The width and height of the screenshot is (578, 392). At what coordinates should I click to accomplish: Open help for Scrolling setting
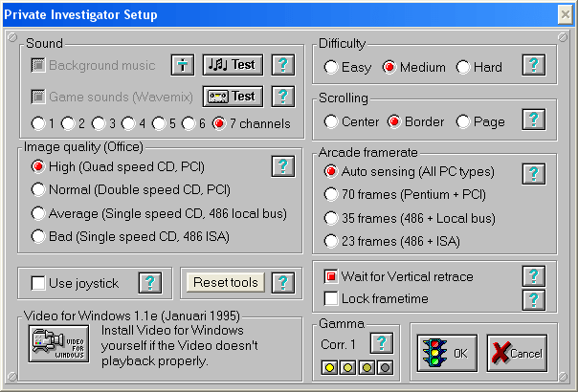coord(534,120)
